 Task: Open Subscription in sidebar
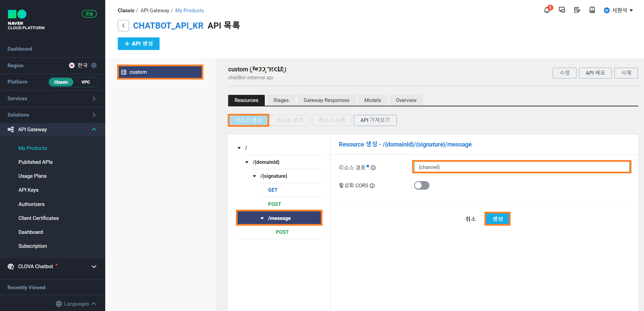[x=33, y=246]
